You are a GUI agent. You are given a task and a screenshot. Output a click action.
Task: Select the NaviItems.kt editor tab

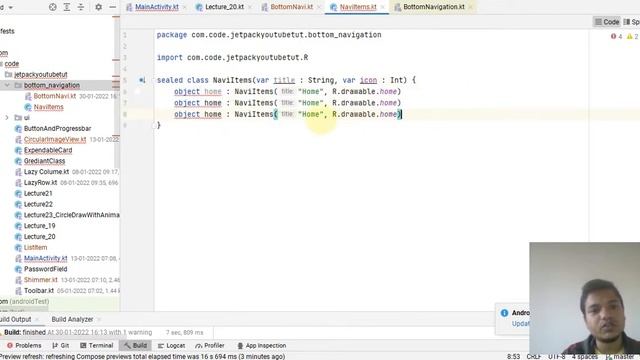coord(358,7)
